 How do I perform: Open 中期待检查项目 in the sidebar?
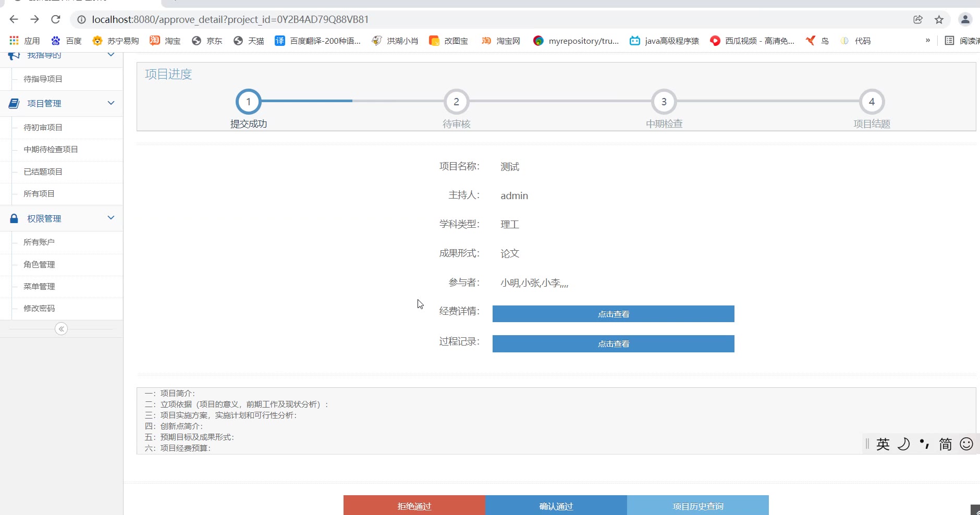point(51,150)
